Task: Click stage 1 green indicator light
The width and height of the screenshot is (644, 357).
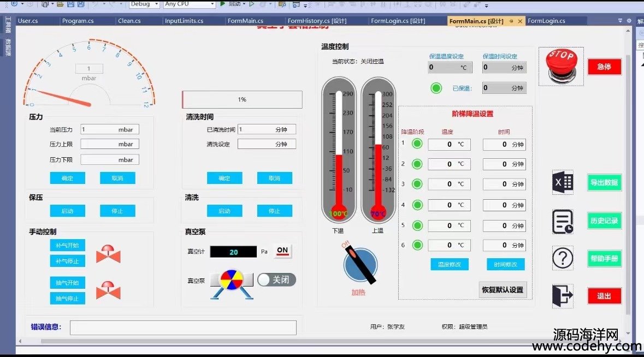Action: pos(417,144)
